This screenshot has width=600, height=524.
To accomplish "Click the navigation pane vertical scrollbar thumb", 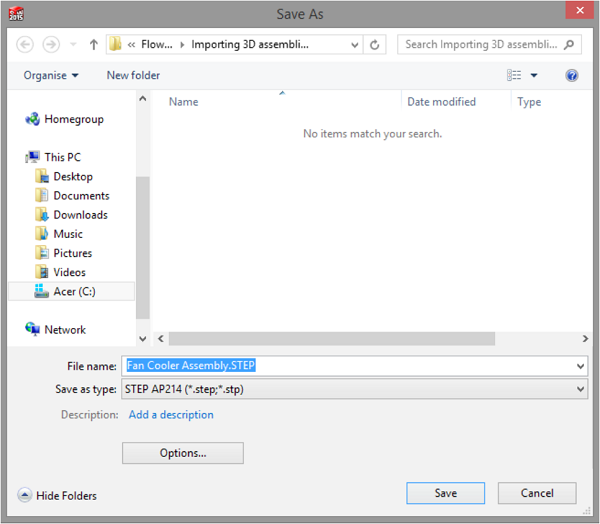I will pos(143,248).
